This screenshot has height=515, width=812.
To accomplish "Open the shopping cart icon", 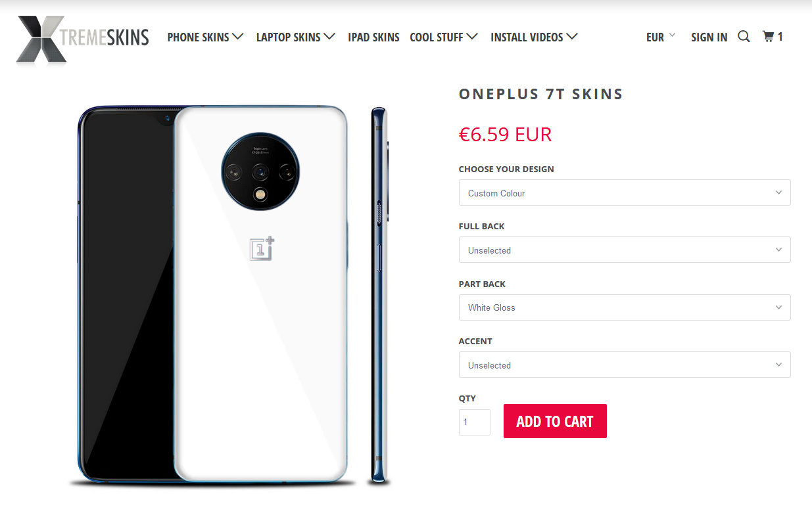I will point(773,37).
